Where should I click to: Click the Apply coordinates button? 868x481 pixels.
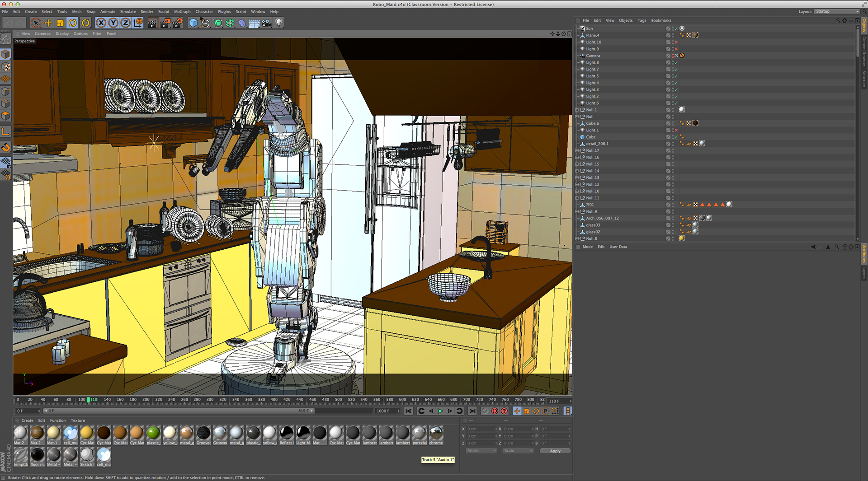555,451
